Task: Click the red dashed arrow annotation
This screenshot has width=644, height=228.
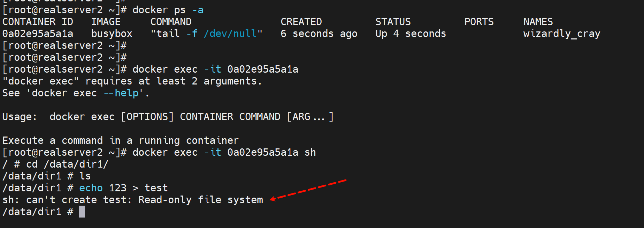Action: coord(308,190)
